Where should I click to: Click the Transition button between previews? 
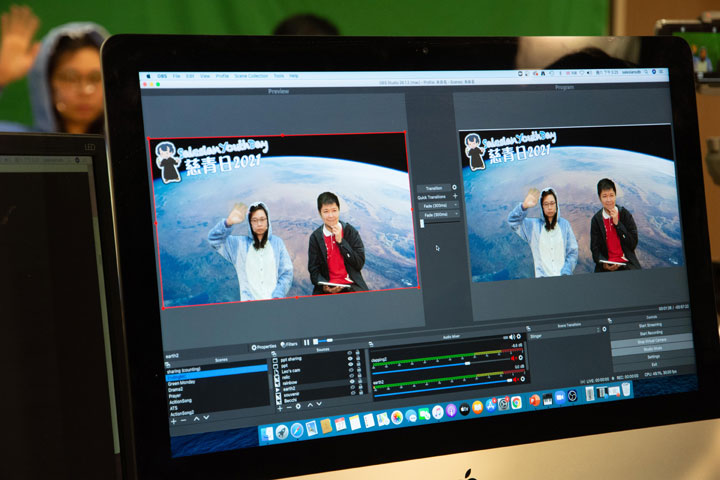pyautogui.click(x=432, y=187)
